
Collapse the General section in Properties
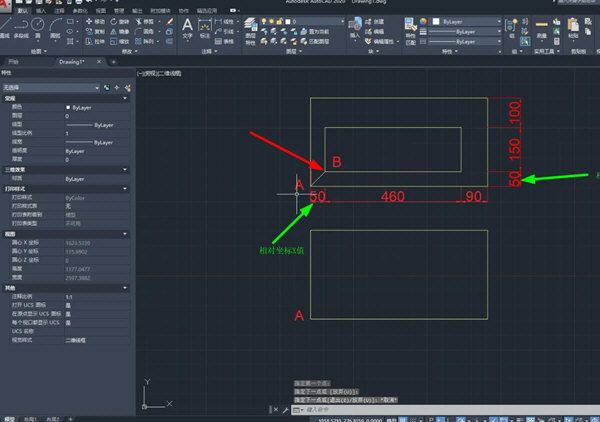(125, 99)
